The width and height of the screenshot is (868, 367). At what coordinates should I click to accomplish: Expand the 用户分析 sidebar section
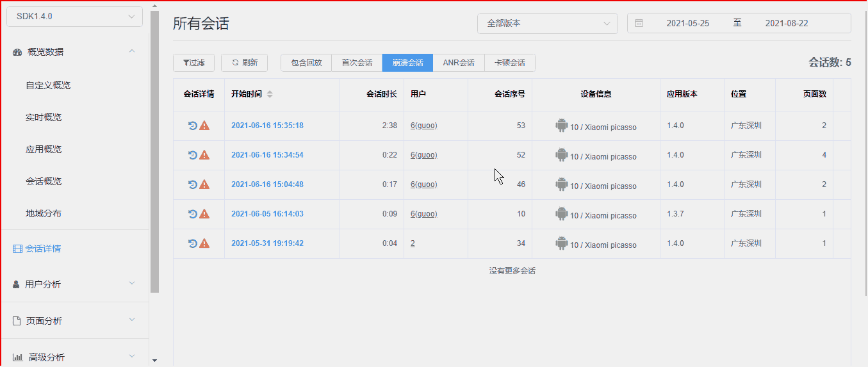(74, 284)
